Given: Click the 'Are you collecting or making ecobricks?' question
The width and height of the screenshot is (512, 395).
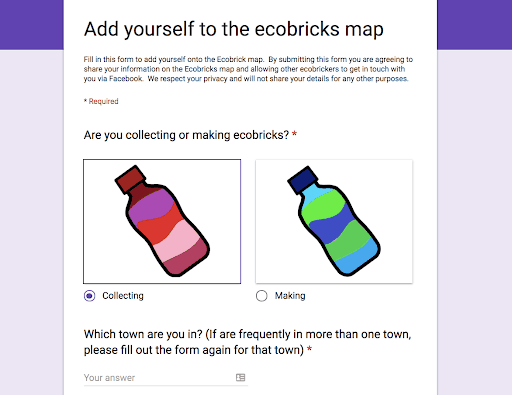Looking at the screenshot, I should [x=186, y=135].
